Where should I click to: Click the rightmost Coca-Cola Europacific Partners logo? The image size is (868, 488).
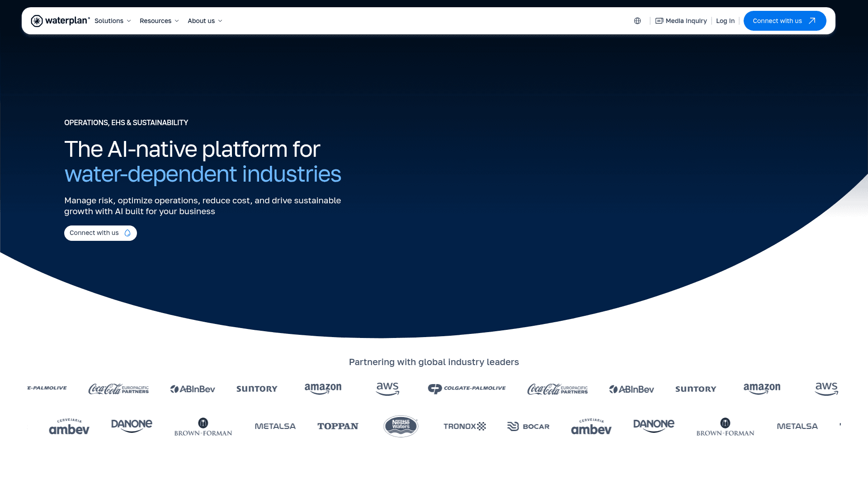(x=557, y=389)
